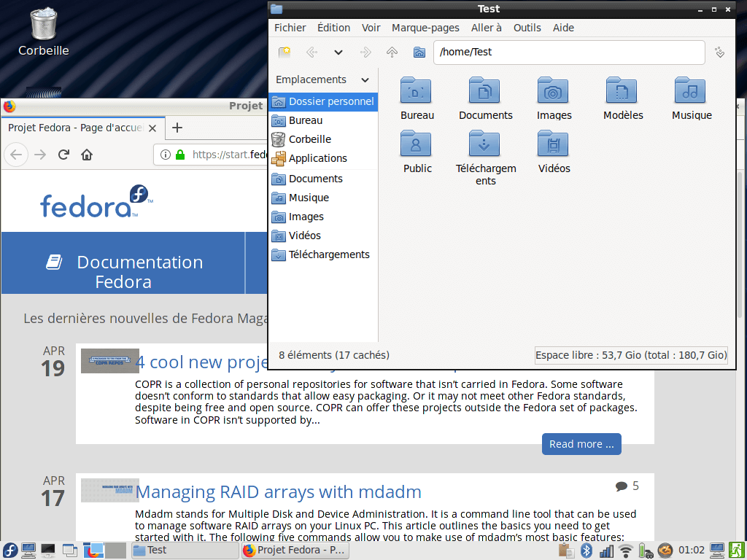The height and width of the screenshot is (560, 747).
Task: Click the green padlock in Firefox URL bar
Action: tap(180, 155)
